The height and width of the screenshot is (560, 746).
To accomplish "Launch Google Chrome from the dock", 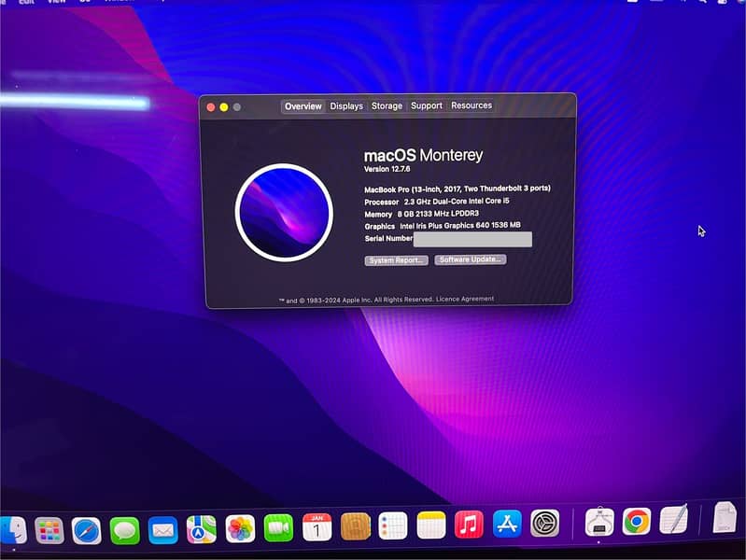I will point(637,521).
